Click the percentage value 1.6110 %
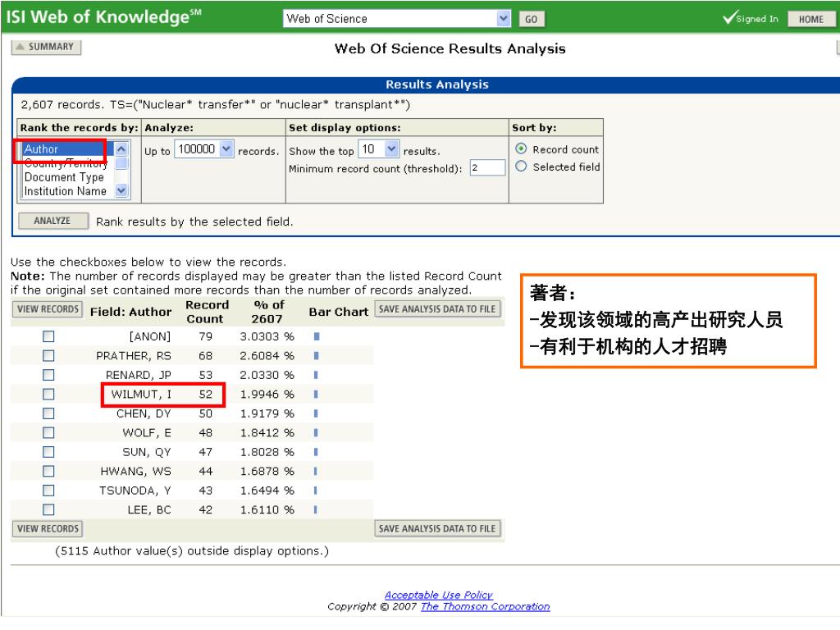Viewport: 840px width, 630px height. pyautogui.click(x=267, y=510)
